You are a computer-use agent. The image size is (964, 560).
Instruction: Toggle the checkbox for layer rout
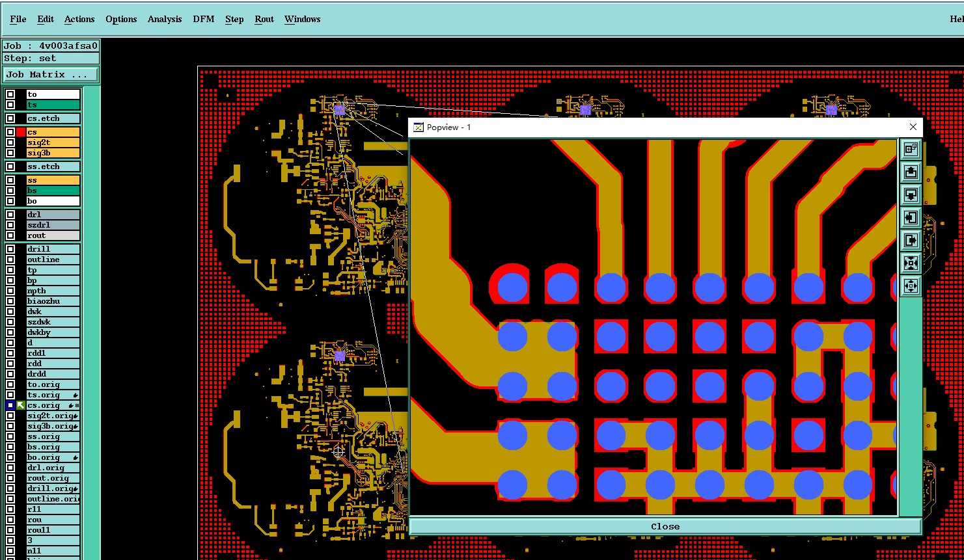[x=10, y=235]
